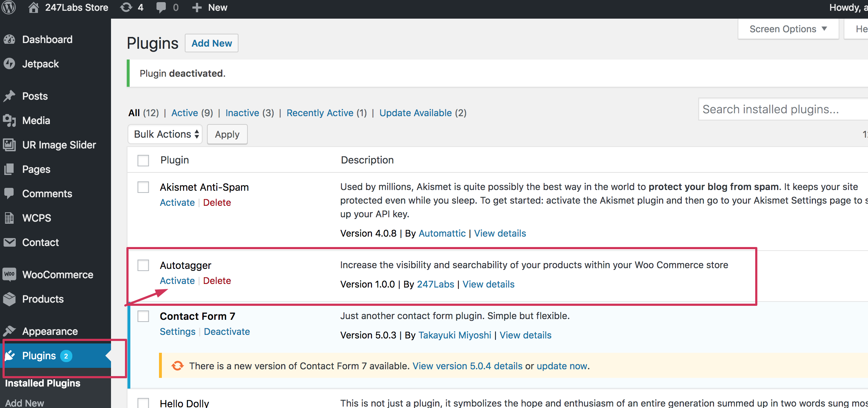This screenshot has height=408, width=868.
Task: Expand the Screen Options panel
Action: coord(788,29)
